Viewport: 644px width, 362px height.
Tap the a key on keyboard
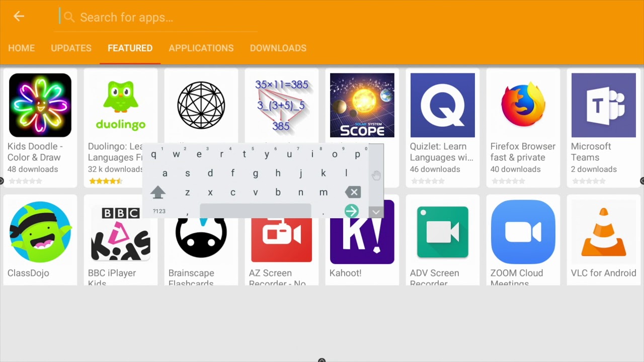pos(165,173)
